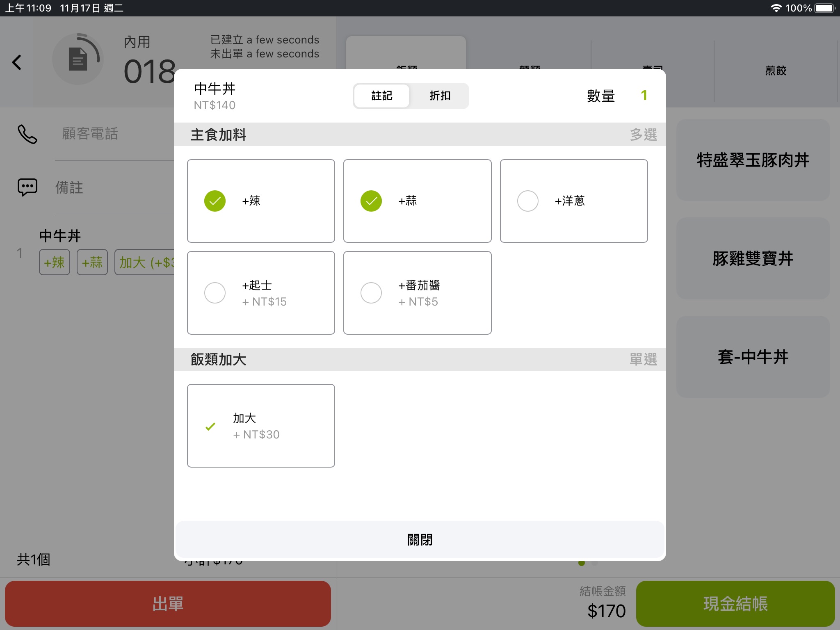The height and width of the screenshot is (630, 840).
Task: Click the +蒜 tag in order list
Action: pyautogui.click(x=92, y=262)
